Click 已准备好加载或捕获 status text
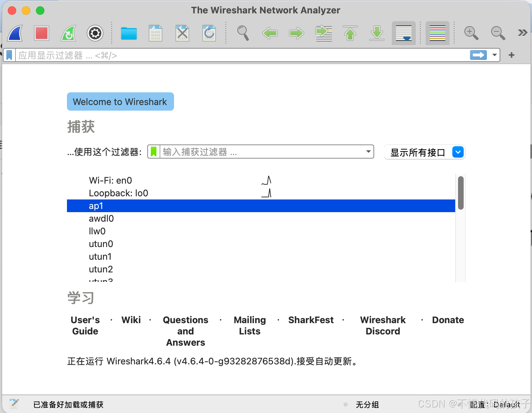532x413 pixels. coord(68,405)
